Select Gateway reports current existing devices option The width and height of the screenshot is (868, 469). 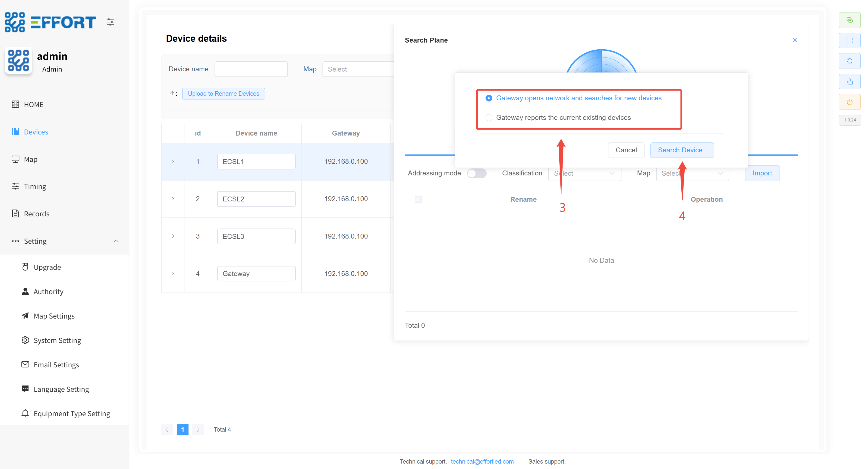tap(489, 117)
